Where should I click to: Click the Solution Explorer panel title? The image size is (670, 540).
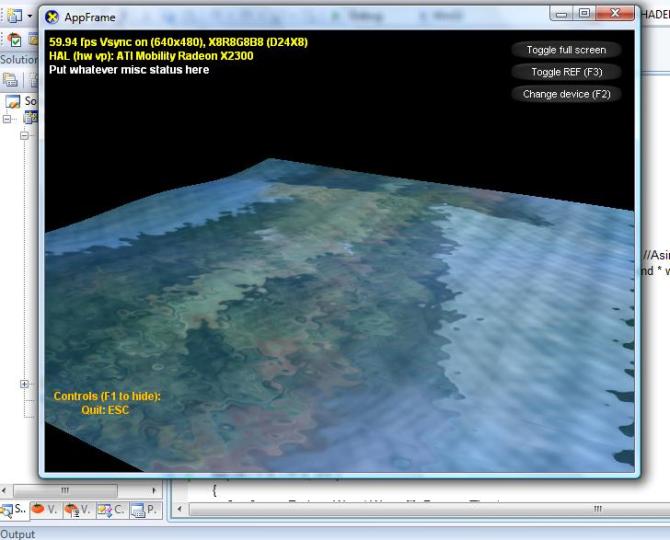[x=19, y=59]
